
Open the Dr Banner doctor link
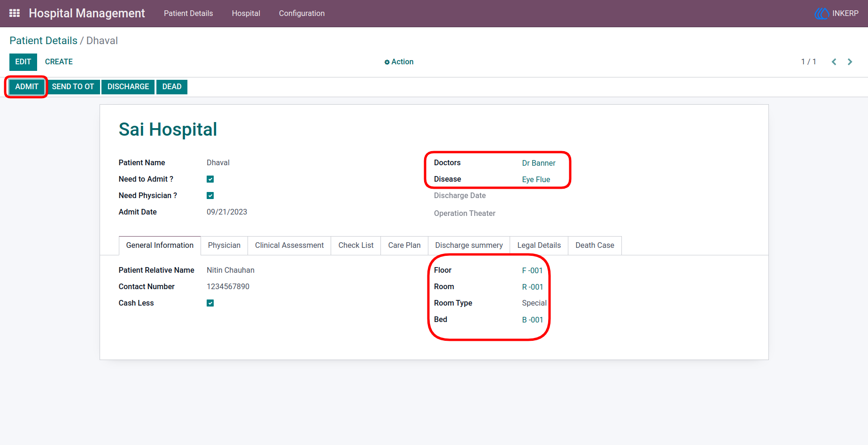point(539,163)
